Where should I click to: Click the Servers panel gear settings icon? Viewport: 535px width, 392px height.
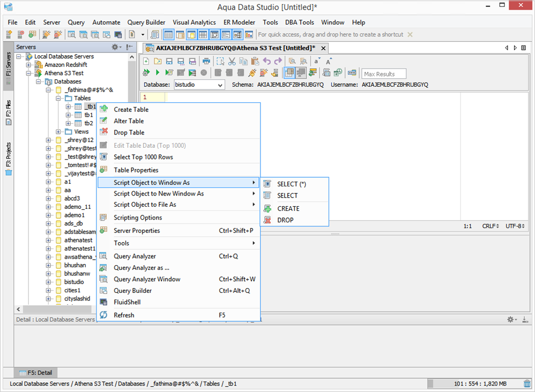pyautogui.click(x=116, y=47)
